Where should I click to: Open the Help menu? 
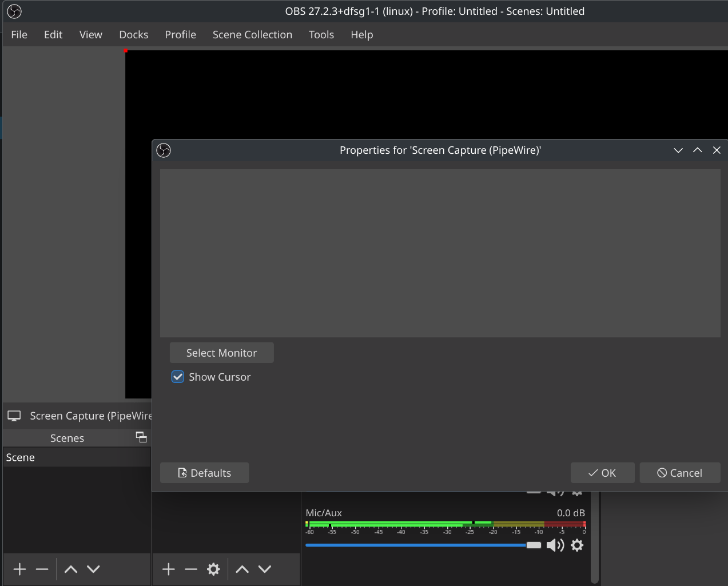[x=362, y=35]
